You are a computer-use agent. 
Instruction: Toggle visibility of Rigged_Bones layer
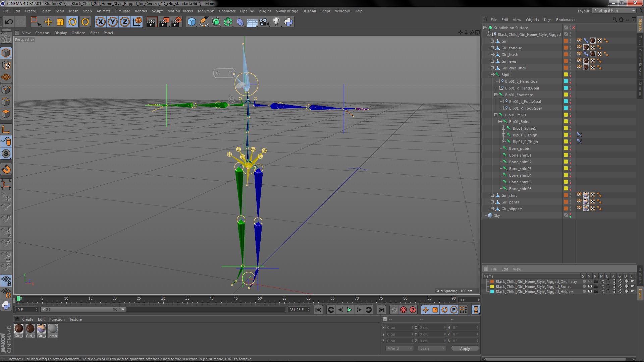(x=590, y=287)
